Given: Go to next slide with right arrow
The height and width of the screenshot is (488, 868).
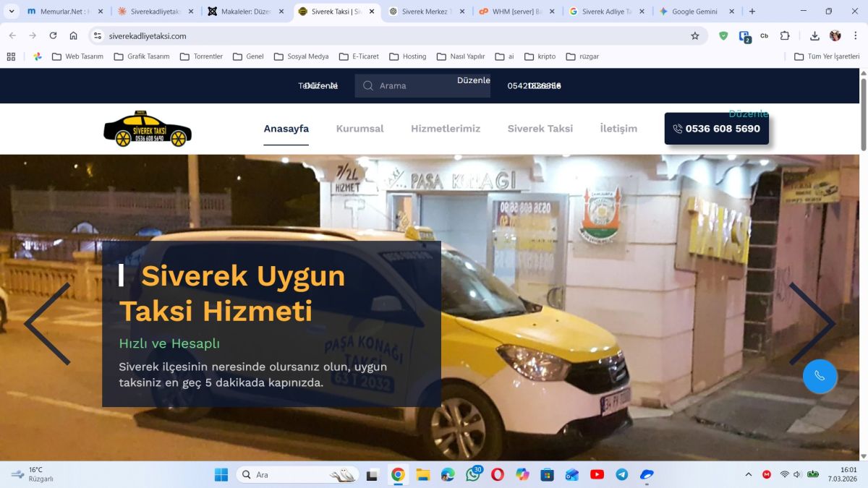Looking at the screenshot, I should click(812, 323).
